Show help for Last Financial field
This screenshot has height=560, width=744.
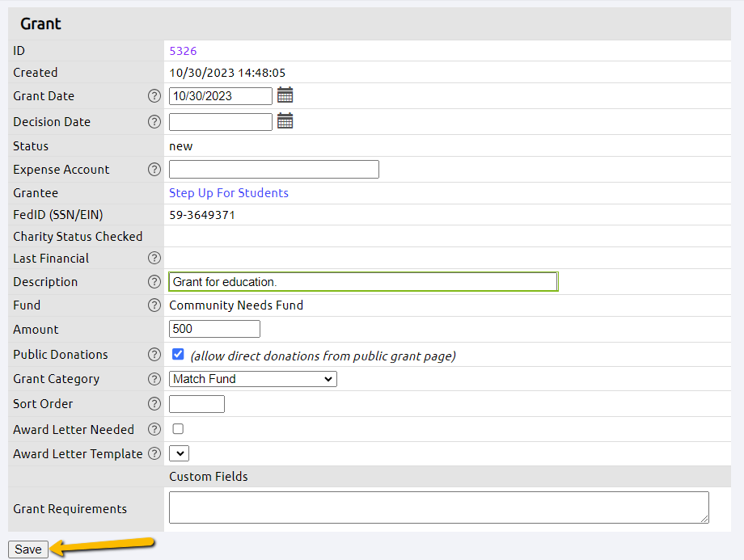154,259
